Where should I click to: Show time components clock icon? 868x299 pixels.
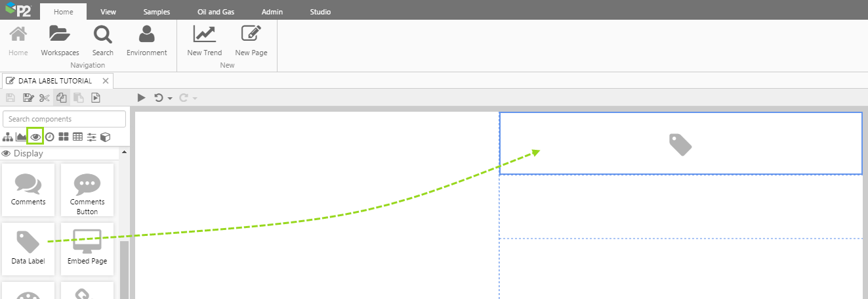coord(49,137)
